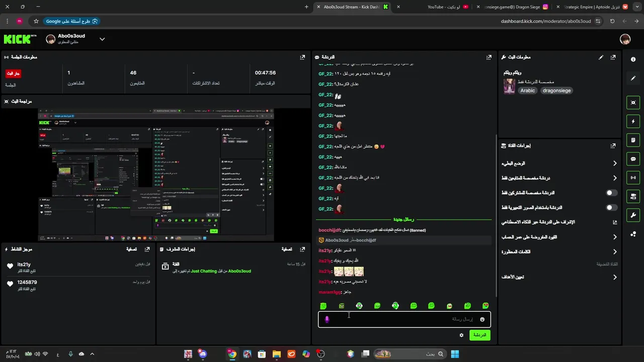Open AI chat moderation external link
644x362 pixels.
(615, 222)
